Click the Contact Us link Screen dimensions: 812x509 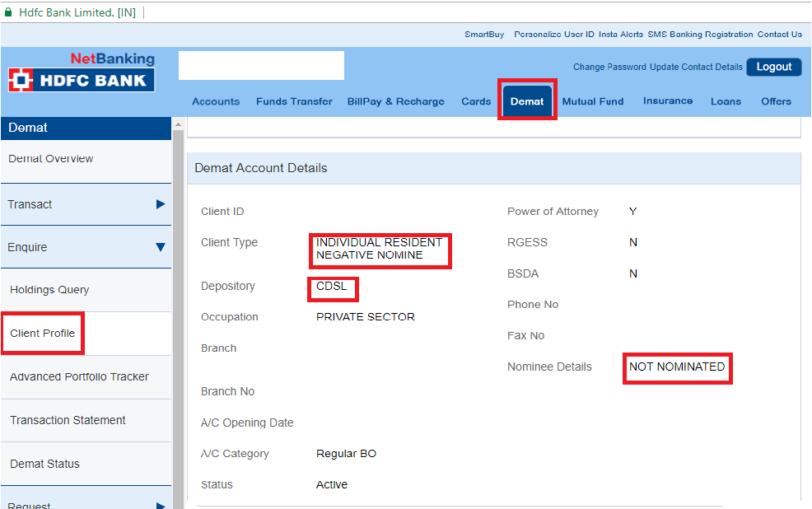(779, 35)
